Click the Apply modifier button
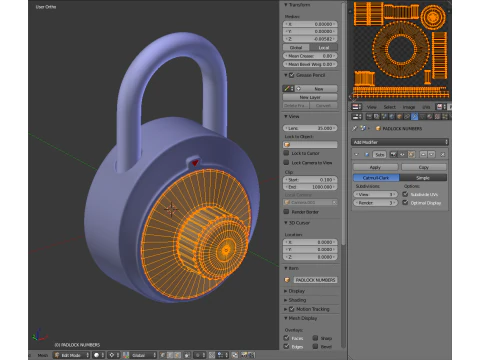This screenshot has width=480, height=360. [x=375, y=167]
